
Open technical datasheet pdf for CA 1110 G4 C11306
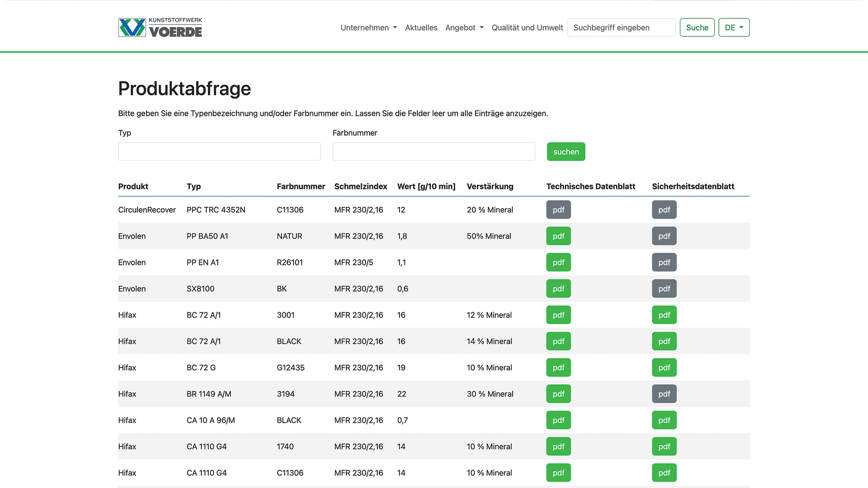pos(558,473)
